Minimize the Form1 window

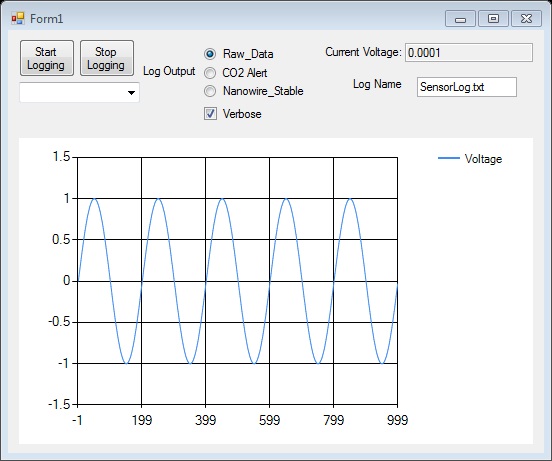(460, 19)
